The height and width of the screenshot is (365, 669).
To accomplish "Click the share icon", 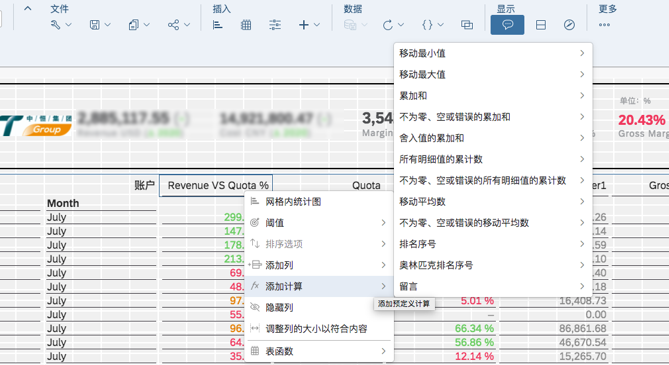I will [x=173, y=25].
